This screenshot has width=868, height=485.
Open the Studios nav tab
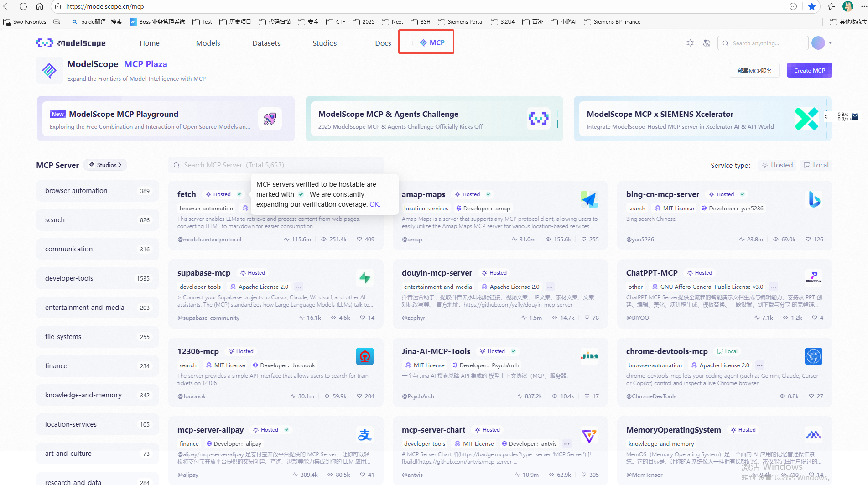pos(325,43)
